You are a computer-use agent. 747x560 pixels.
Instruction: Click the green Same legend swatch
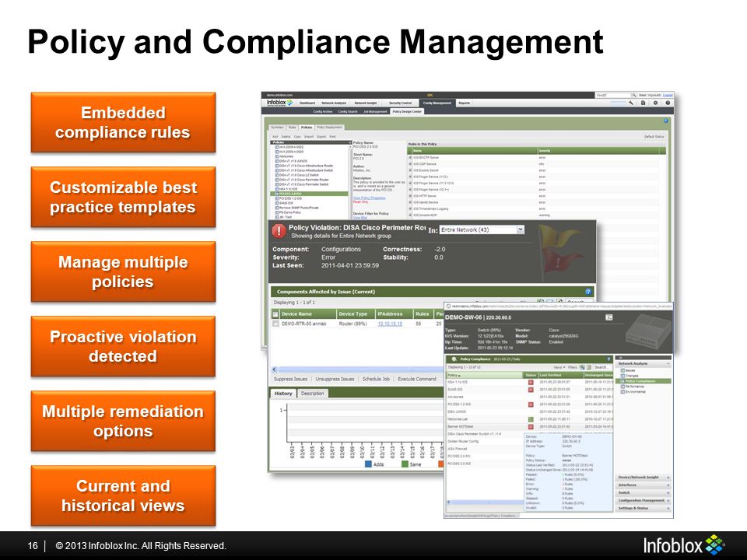[x=405, y=464]
